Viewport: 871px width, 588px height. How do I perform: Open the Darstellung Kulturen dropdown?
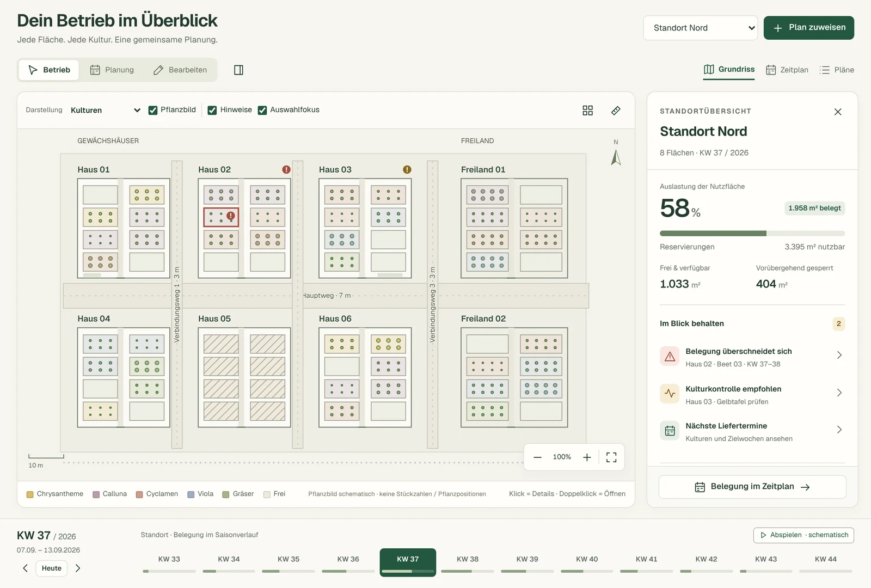pos(106,110)
